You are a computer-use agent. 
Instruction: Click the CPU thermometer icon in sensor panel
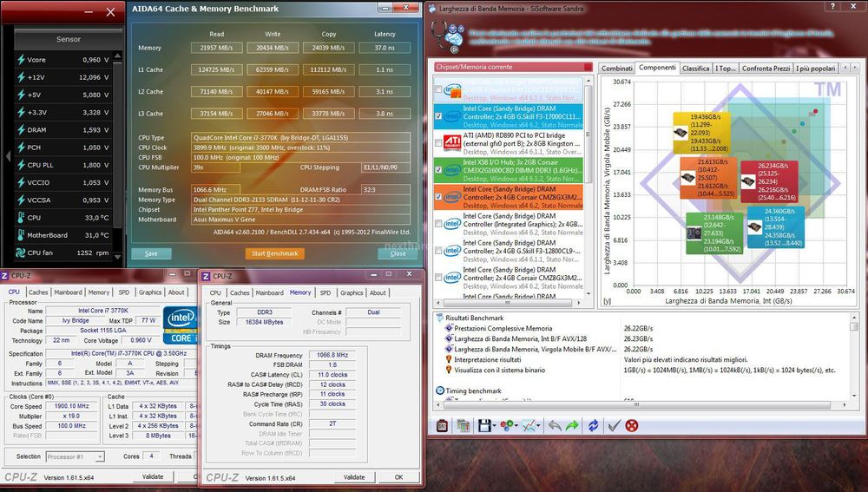tap(21, 218)
